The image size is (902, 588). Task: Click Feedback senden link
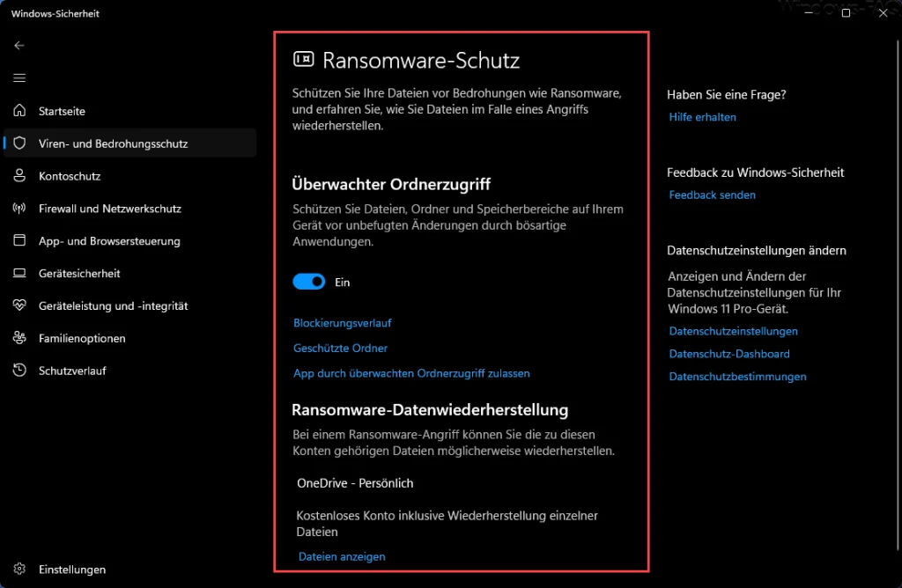click(712, 195)
